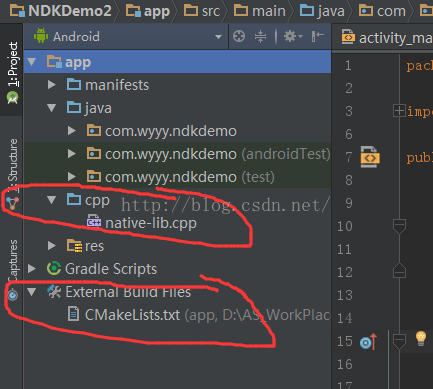
Task: Select Gradle Scripts row
Action: pos(177,269)
